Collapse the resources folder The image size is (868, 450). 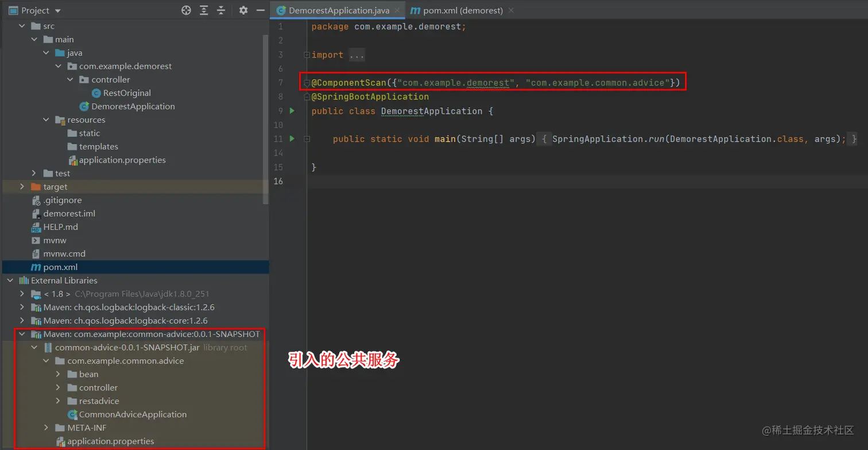(46, 120)
